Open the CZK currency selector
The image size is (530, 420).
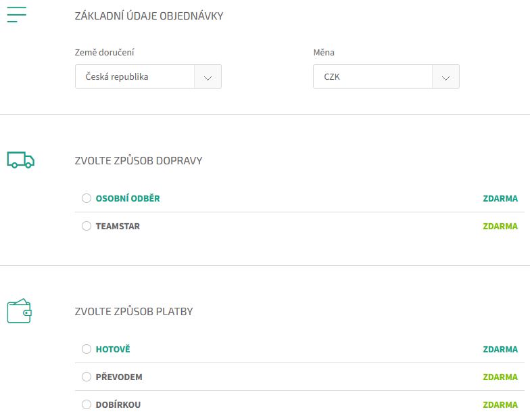click(x=386, y=77)
